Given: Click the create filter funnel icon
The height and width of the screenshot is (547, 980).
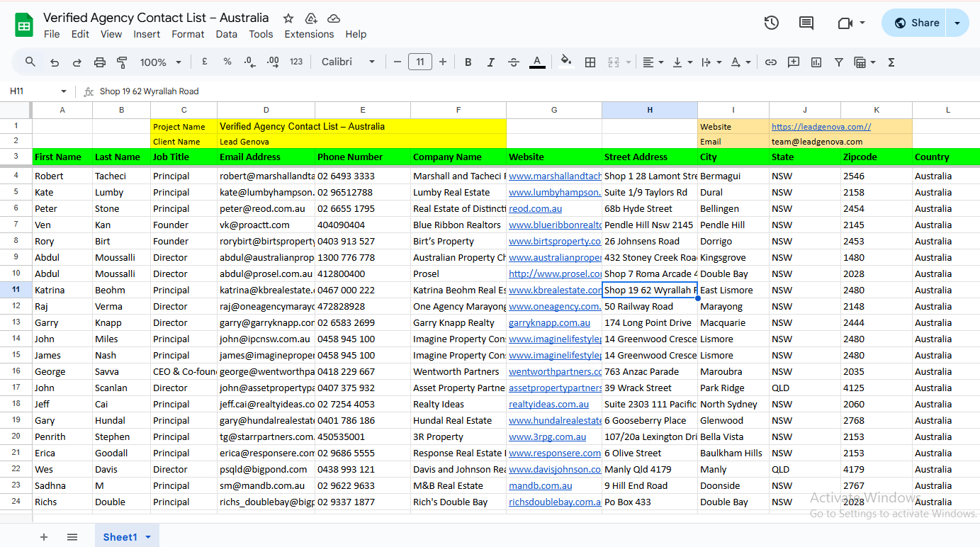Looking at the screenshot, I should point(839,62).
